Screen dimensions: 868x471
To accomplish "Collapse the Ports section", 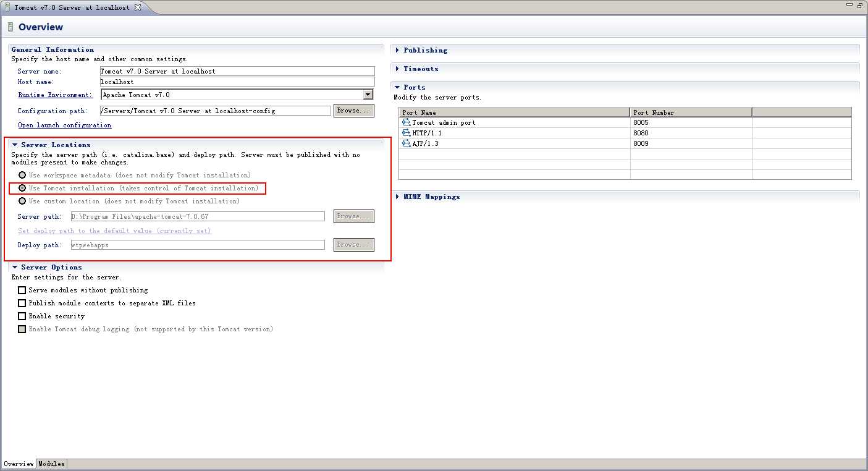I will coord(397,87).
